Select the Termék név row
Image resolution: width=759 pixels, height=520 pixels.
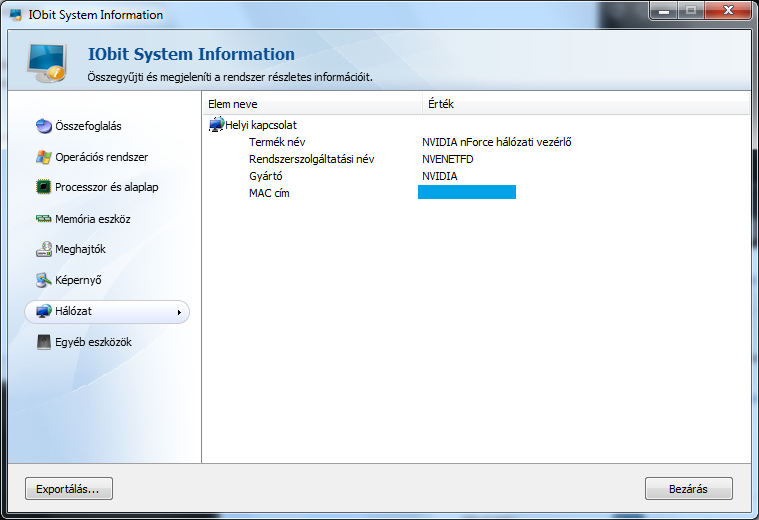pyautogui.click(x=277, y=142)
